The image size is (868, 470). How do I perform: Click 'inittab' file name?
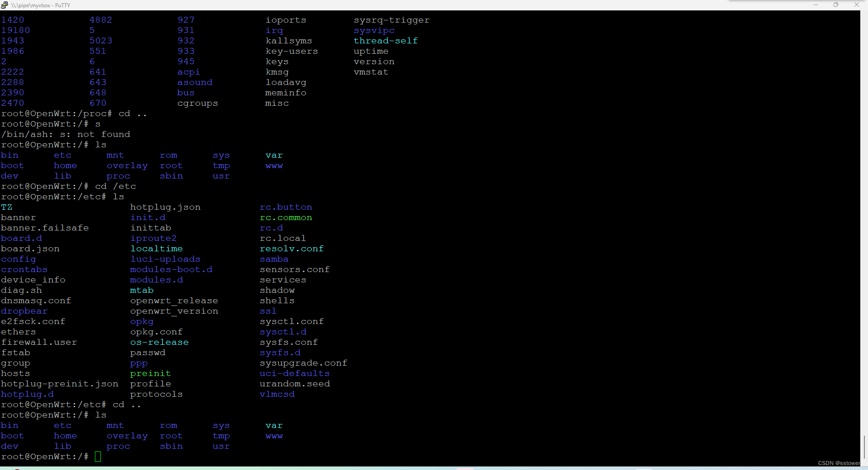[151, 228]
